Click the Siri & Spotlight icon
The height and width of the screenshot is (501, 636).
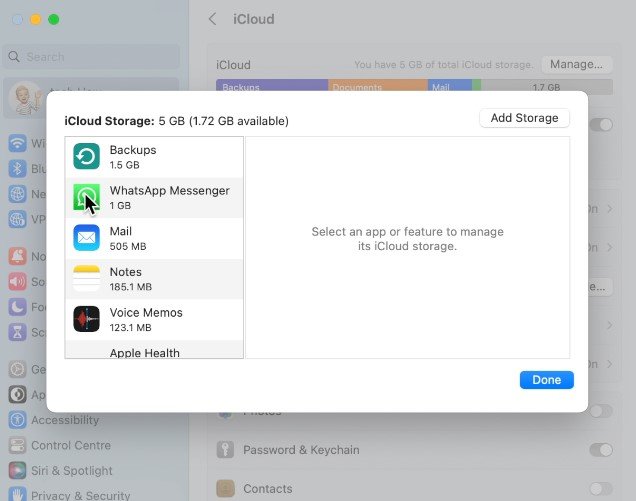17,470
